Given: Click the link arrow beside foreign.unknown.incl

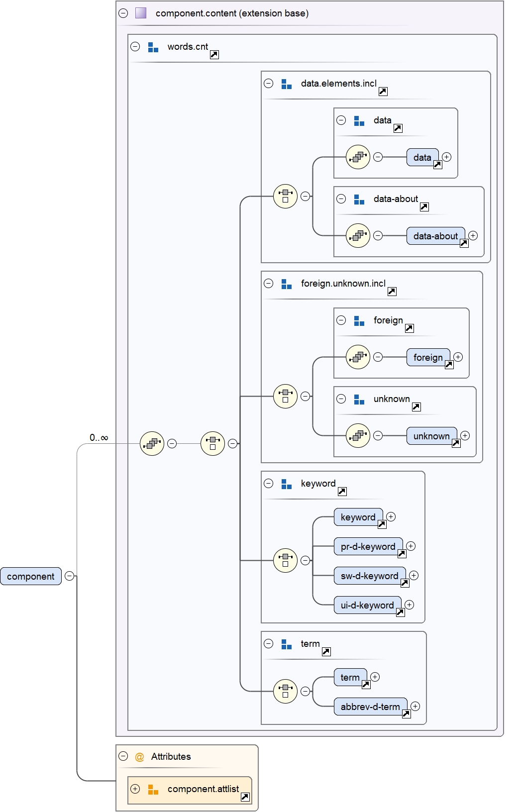Looking at the screenshot, I should (392, 292).
